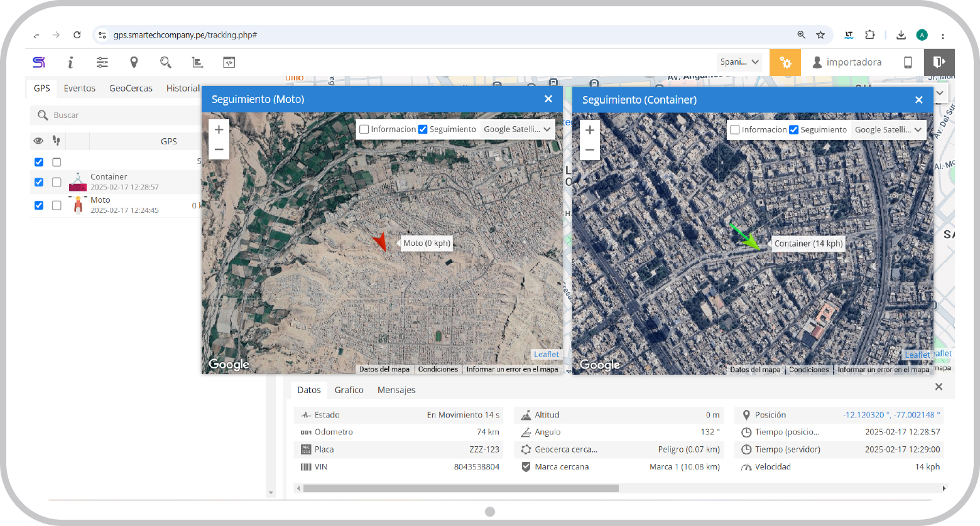This screenshot has height=526, width=980.
Task: Open the sliders settings icon in toolbar
Action: pyautogui.click(x=102, y=62)
